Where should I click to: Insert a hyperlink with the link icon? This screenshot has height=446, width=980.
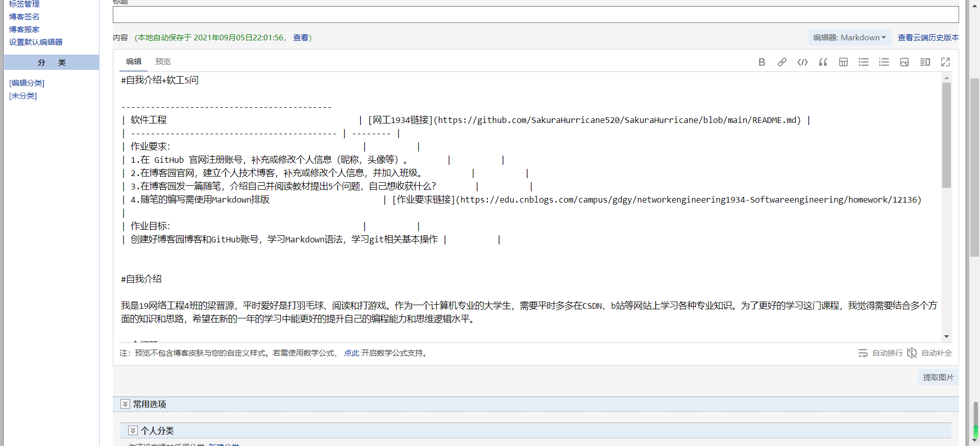(782, 62)
